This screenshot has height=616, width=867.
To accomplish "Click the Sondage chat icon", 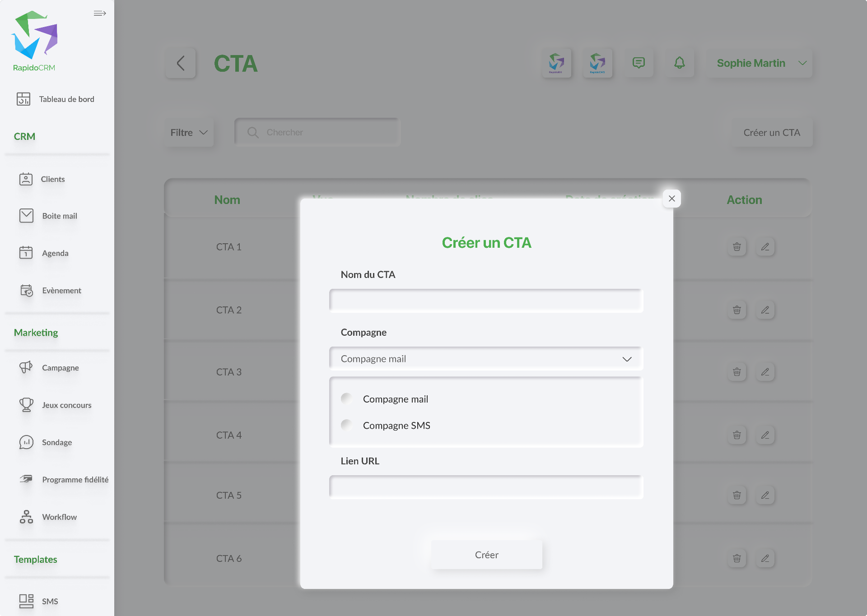I will point(26,442).
